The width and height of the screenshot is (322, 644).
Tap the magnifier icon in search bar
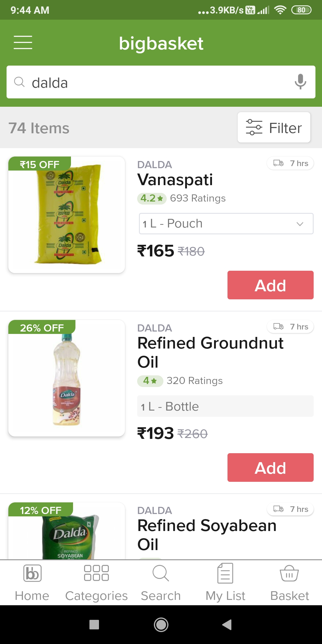pos(19,82)
